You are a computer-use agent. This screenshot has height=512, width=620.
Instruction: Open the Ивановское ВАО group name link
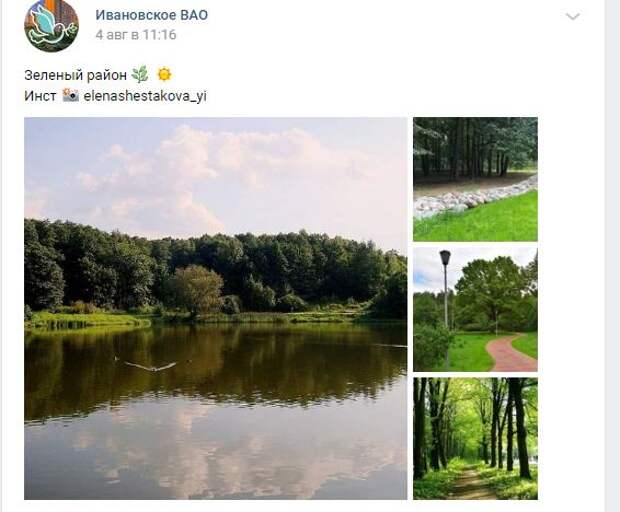[151, 15]
